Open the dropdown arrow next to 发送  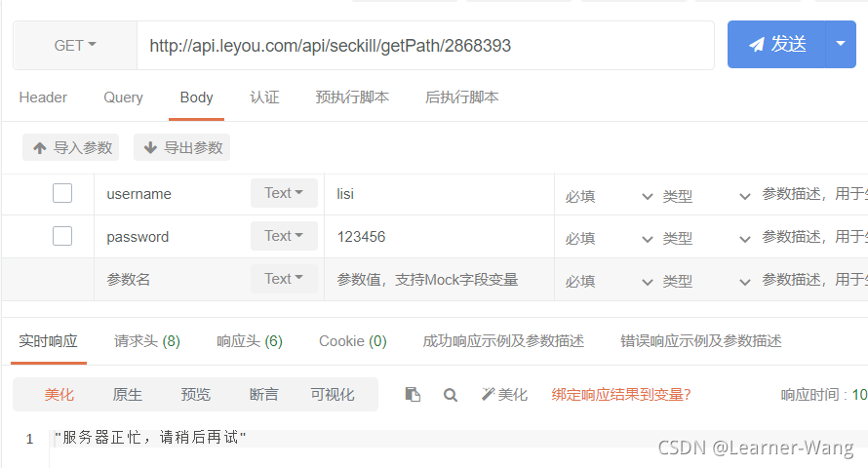tap(841, 44)
